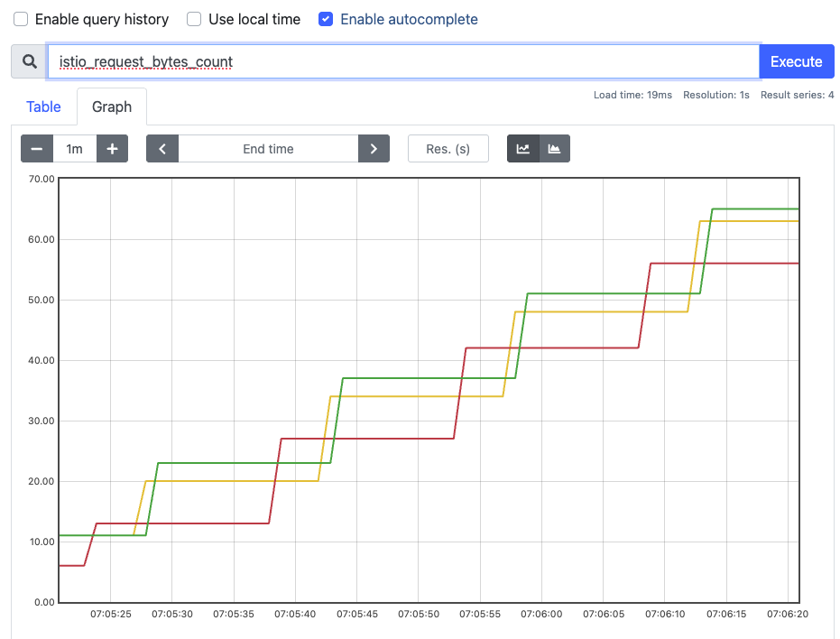Increase the time range with plus button
The image size is (840, 639).
point(112,149)
